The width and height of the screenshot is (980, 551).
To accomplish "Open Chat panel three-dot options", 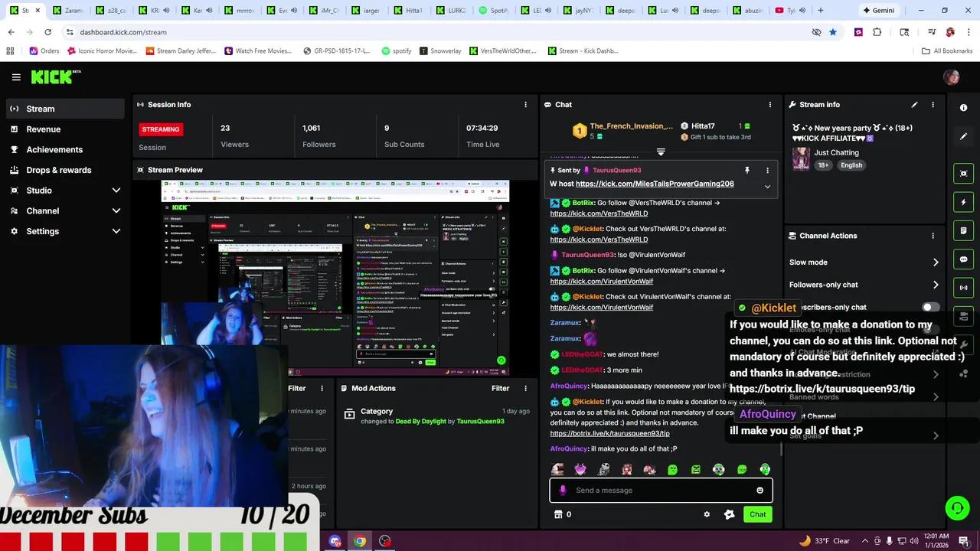I will coord(770,105).
